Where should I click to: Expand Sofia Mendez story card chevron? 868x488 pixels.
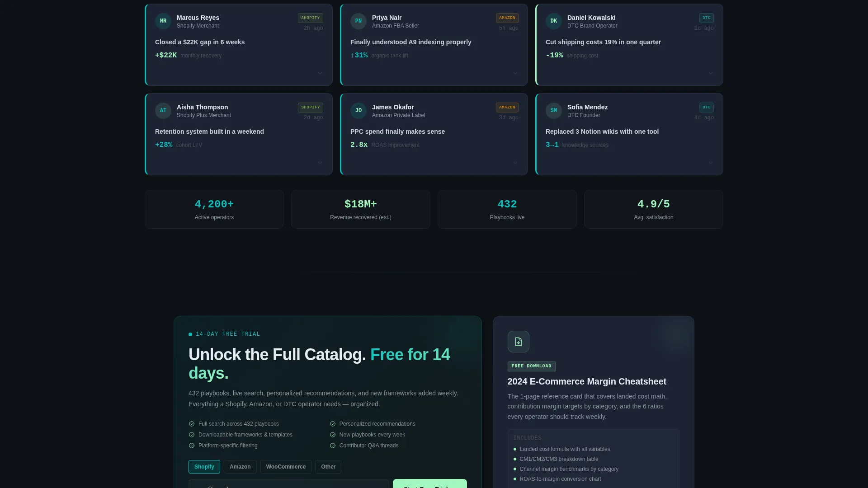[x=711, y=163]
